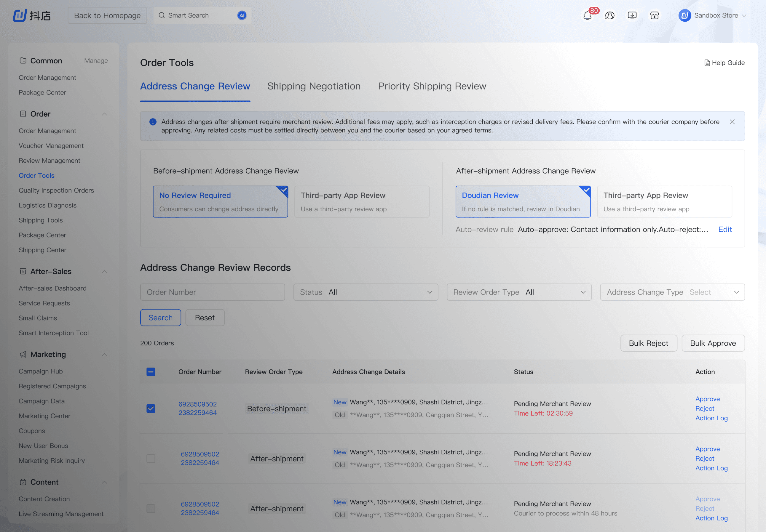Uncheck the first Before-shipment order checkbox

click(151, 408)
